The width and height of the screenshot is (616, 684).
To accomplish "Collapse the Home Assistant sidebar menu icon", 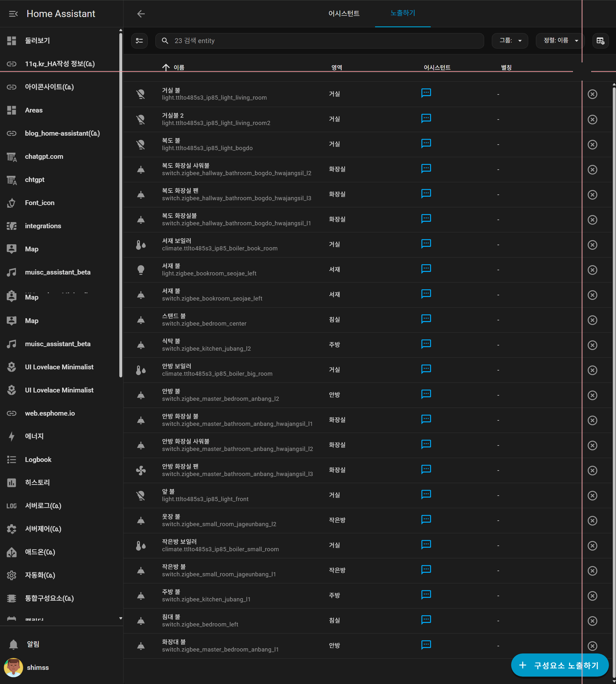I will pos(13,14).
